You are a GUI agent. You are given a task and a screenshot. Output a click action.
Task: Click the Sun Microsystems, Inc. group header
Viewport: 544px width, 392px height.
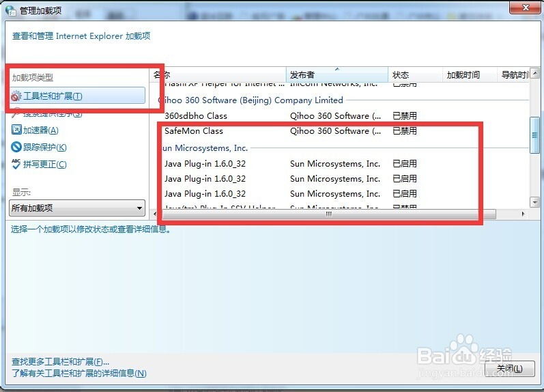pos(205,148)
